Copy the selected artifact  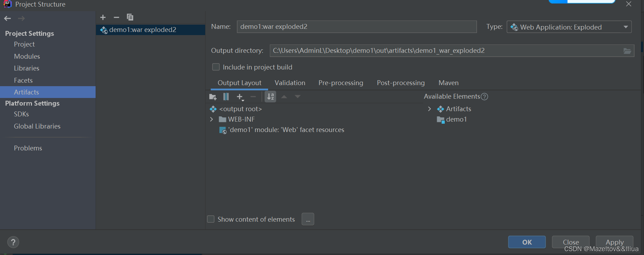click(130, 17)
